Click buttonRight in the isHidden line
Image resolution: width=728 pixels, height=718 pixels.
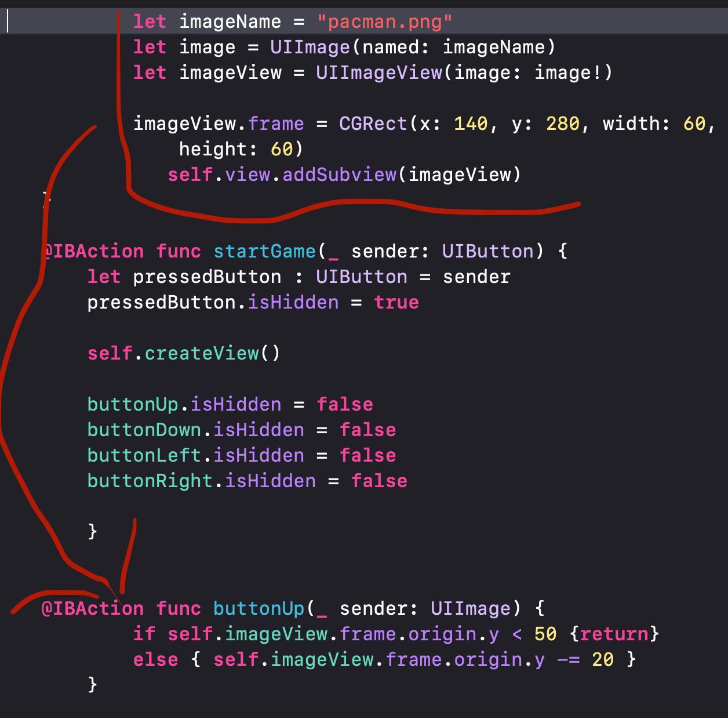click(x=150, y=481)
